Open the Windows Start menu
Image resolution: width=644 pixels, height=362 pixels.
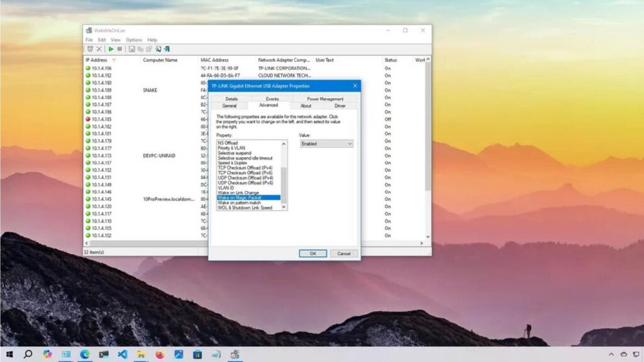9,354
